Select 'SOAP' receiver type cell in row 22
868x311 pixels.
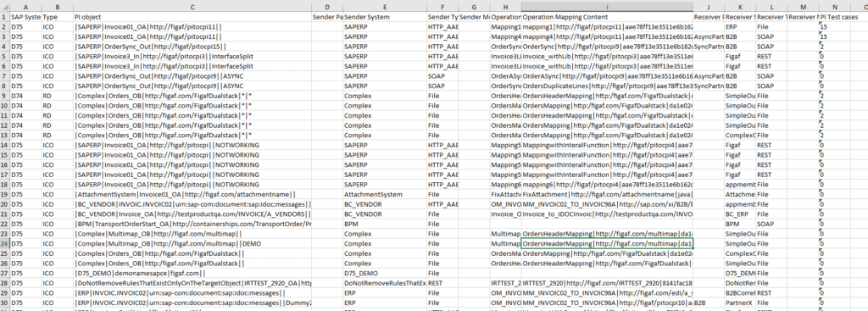click(771, 224)
